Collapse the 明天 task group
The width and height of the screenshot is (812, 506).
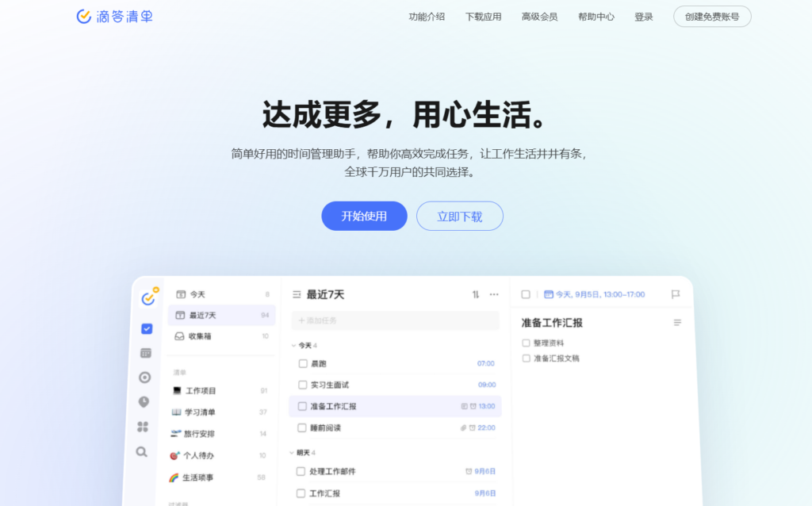[293, 453]
